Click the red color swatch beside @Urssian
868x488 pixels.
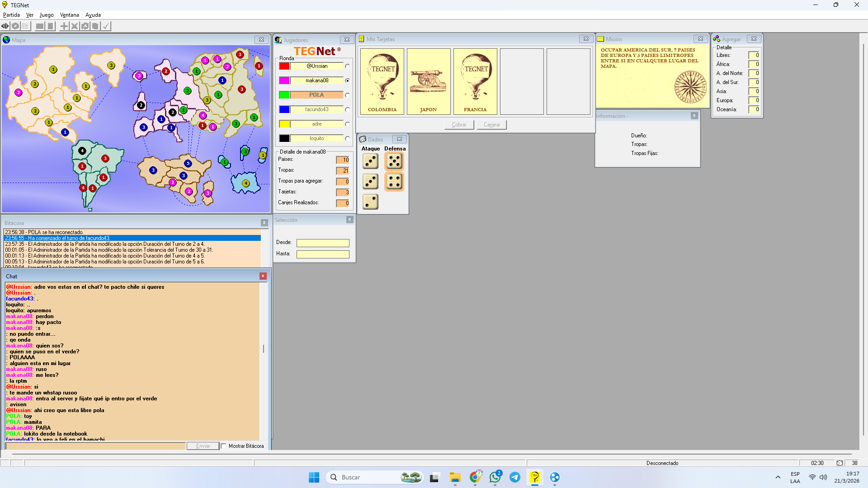pos(284,66)
